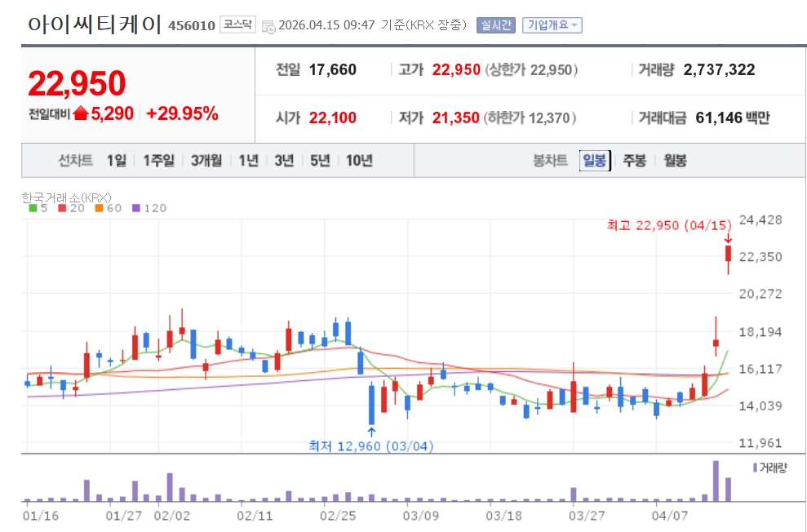The height and width of the screenshot is (532, 807).
Task: Click the purple 거래량 volume legend icon
Action: tap(754, 467)
